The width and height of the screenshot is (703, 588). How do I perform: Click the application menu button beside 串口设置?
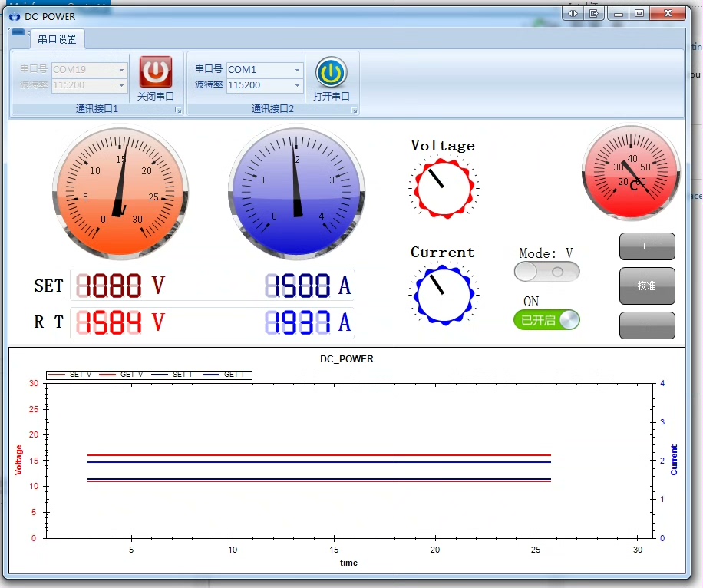[18, 32]
